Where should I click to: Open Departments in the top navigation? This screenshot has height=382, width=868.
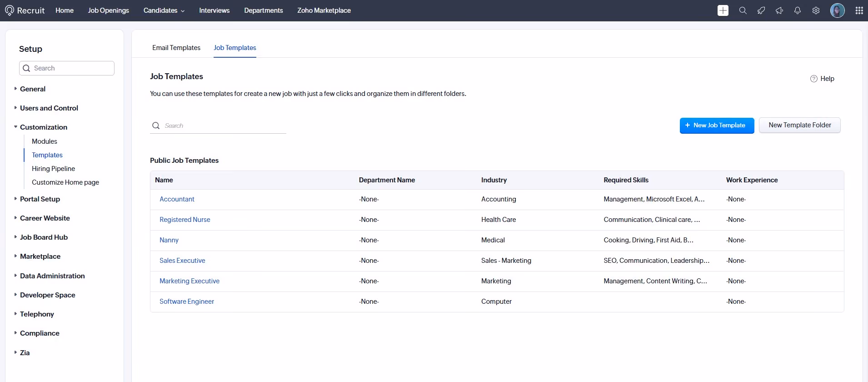(263, 10)
